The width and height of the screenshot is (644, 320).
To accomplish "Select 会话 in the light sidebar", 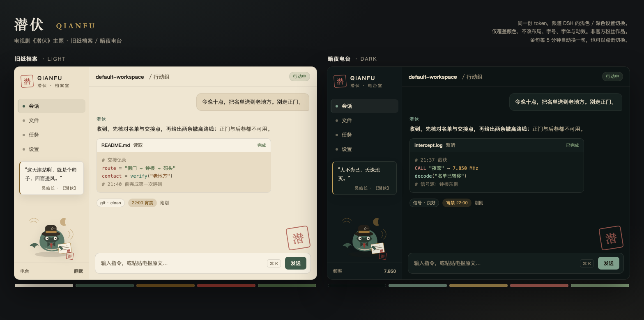I will 51,106.
